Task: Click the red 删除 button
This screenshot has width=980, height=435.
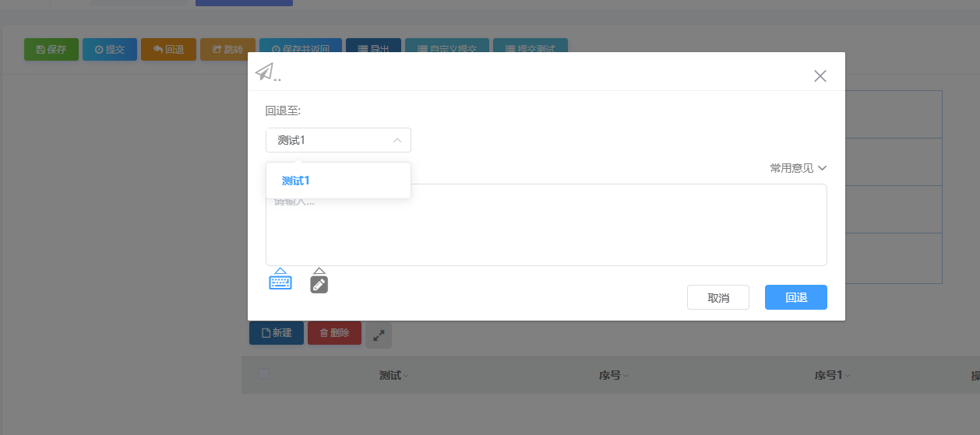Action: (334, 333)
